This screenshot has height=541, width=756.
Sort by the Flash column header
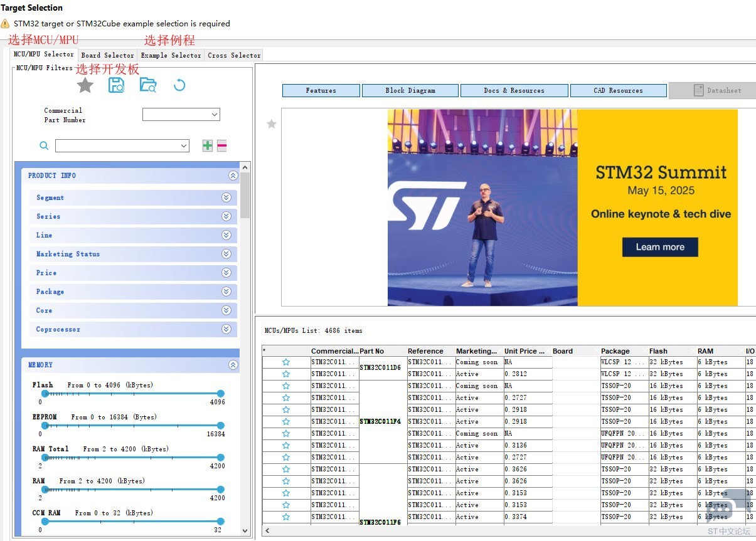click(x=672, y=351)
